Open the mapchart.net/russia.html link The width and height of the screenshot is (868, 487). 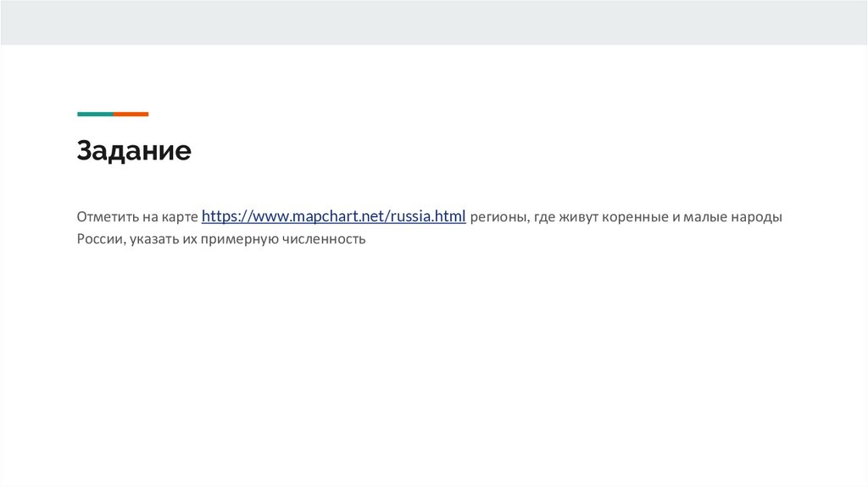334,216
